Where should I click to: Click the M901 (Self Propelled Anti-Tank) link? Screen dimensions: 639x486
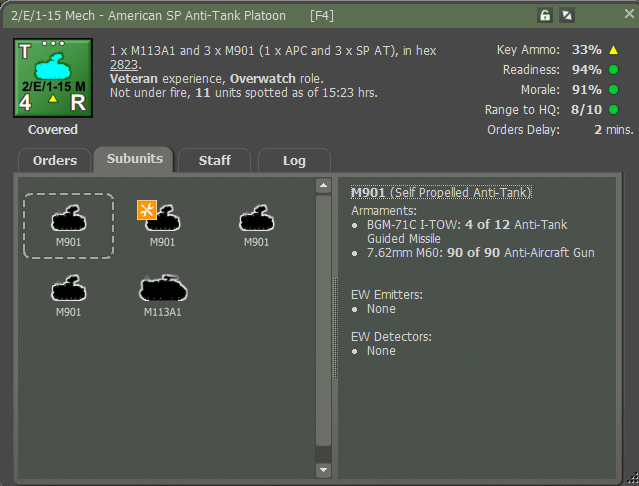441,192
